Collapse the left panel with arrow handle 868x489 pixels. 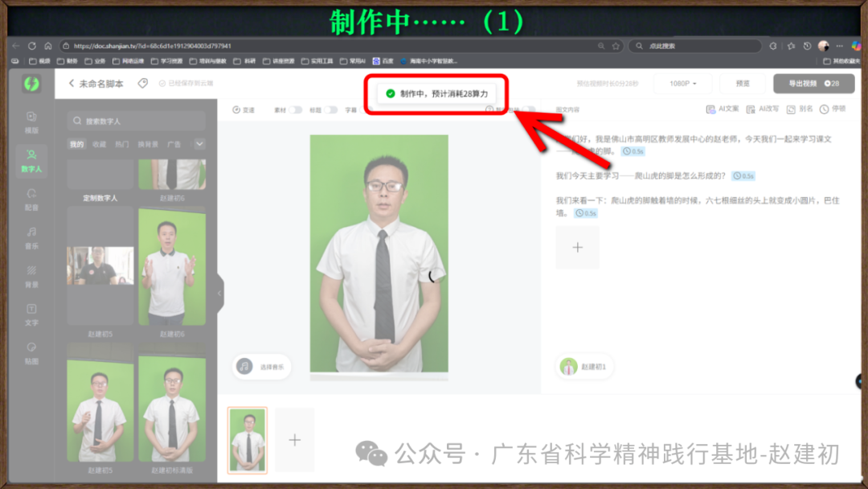(219, 294)
